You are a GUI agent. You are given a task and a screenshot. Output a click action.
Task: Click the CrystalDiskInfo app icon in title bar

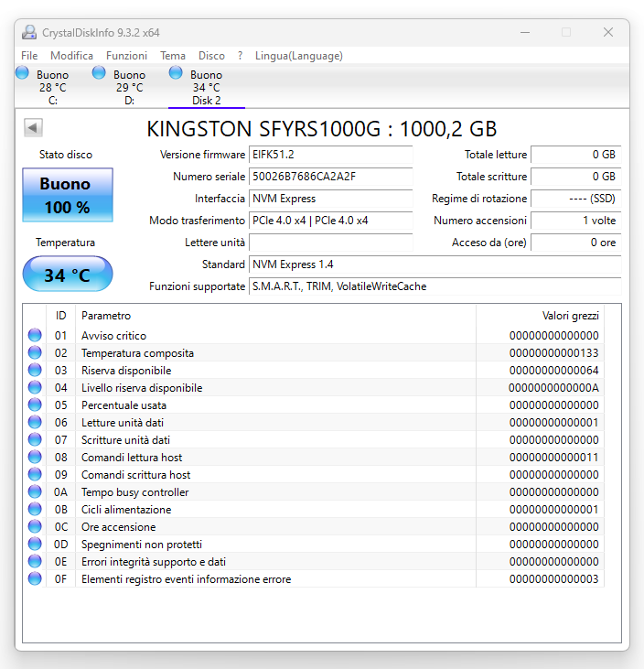tap(29, 32)
